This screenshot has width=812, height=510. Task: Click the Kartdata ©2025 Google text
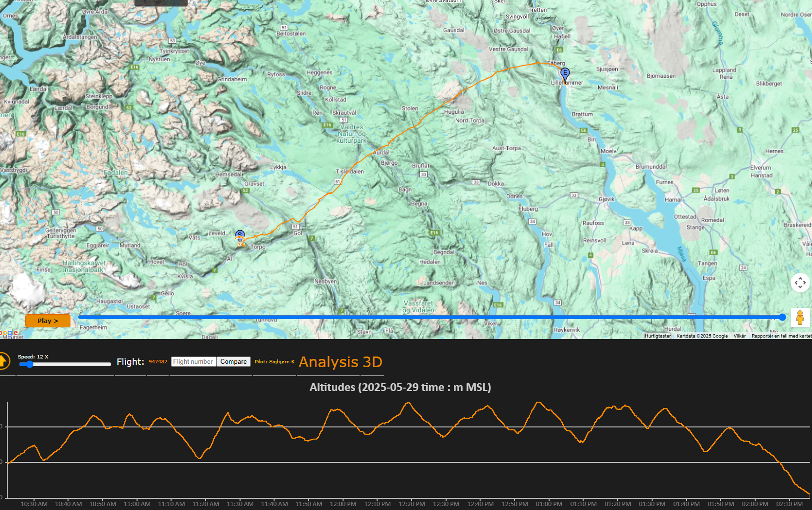pos(702,336)
